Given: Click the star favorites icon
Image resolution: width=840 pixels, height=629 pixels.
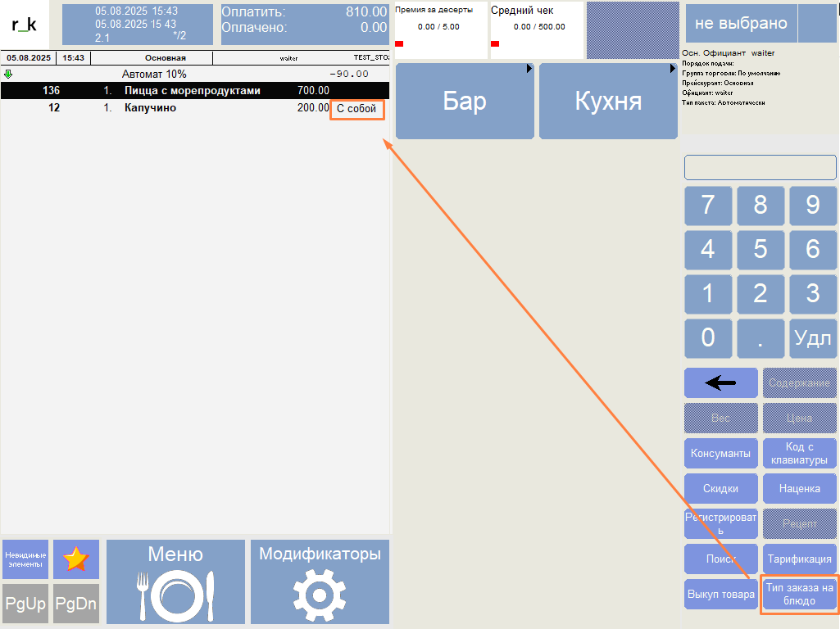Looking at the screenshot, I should pos(76,559).
